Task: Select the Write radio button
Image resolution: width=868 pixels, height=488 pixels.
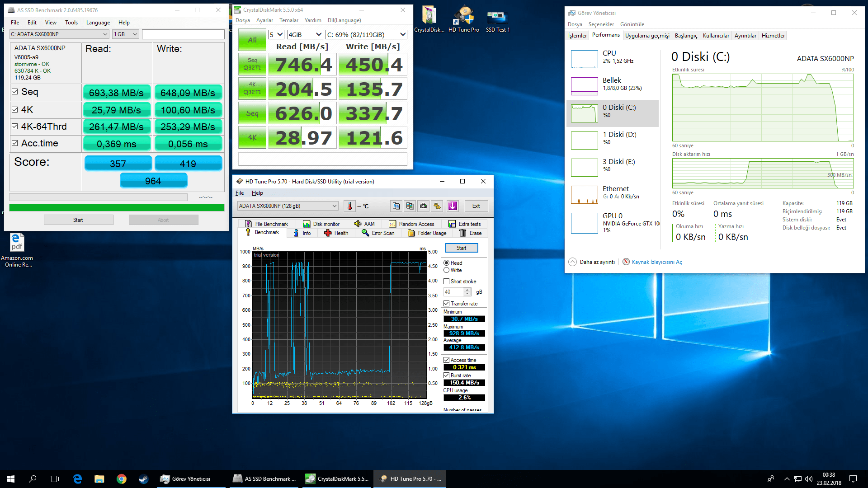Action: point(447,270)
